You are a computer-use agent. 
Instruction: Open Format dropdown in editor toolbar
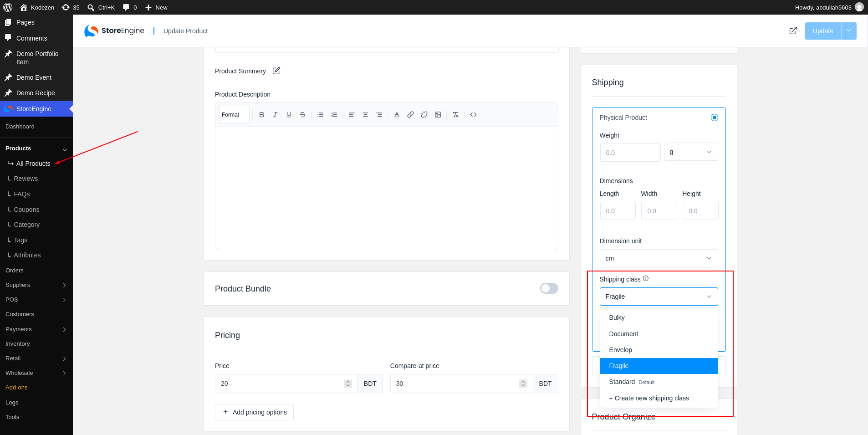pyautogui.click(x=235, y=115)
